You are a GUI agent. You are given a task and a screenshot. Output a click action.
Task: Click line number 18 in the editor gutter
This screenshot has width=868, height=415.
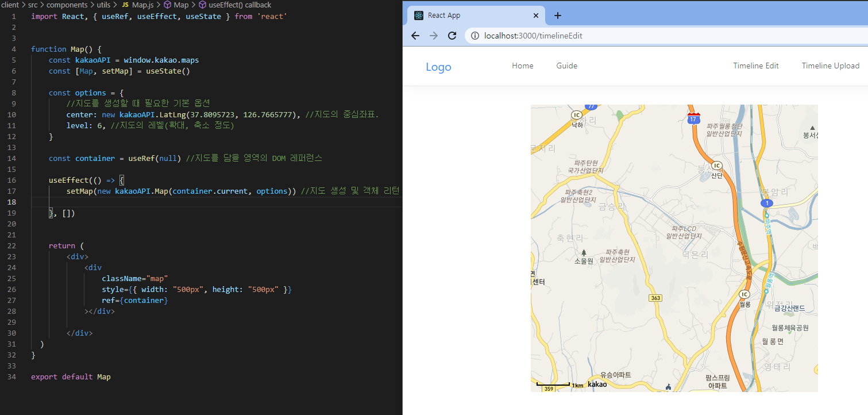click(x=11, y=202)
